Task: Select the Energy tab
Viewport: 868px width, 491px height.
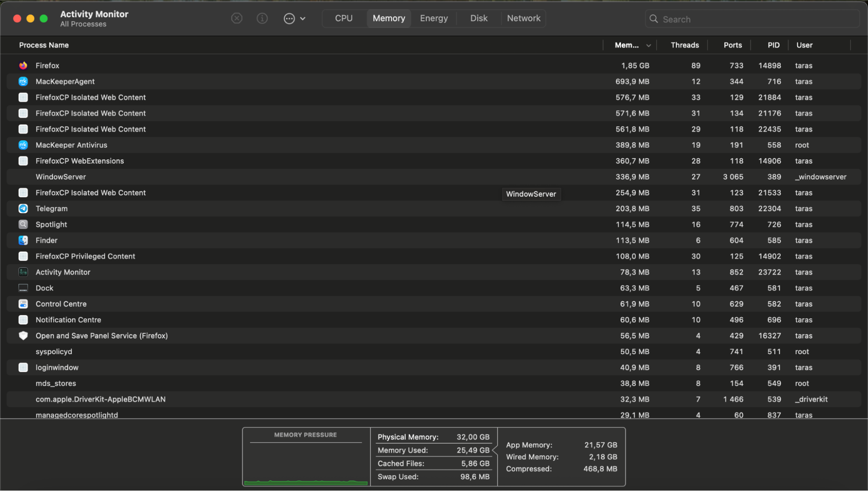Action: tap(433, 18)
